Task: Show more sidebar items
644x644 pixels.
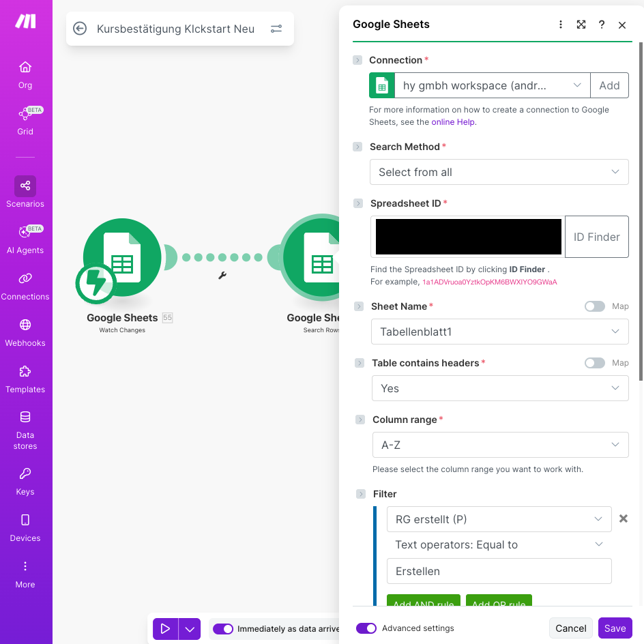Action: click(x=25, y=574)
